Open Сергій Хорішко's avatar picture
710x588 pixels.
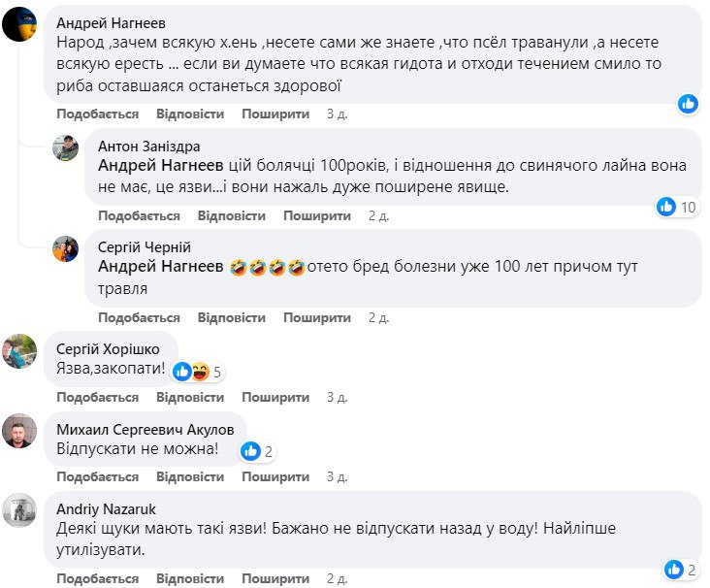(20, 350)
